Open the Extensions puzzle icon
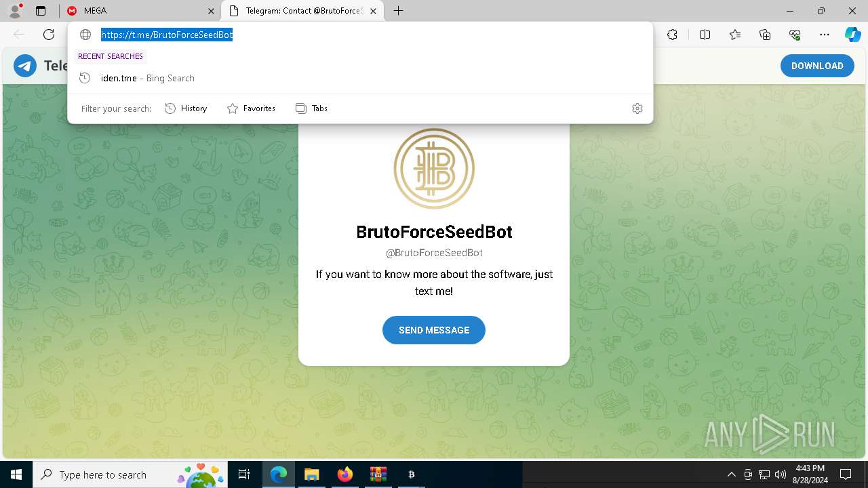Screen dimensions: 868x488 pos(672,35)
